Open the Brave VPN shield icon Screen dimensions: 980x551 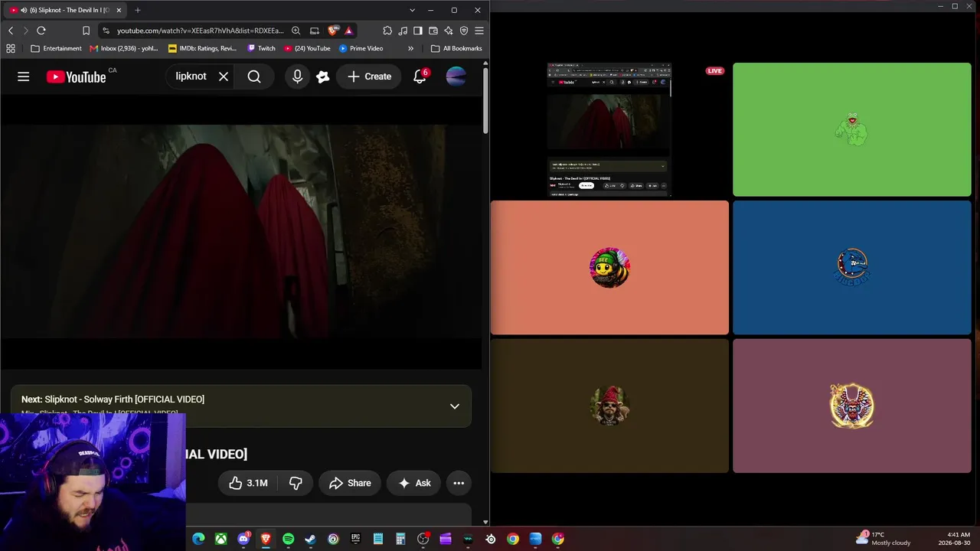pos(464,31)
